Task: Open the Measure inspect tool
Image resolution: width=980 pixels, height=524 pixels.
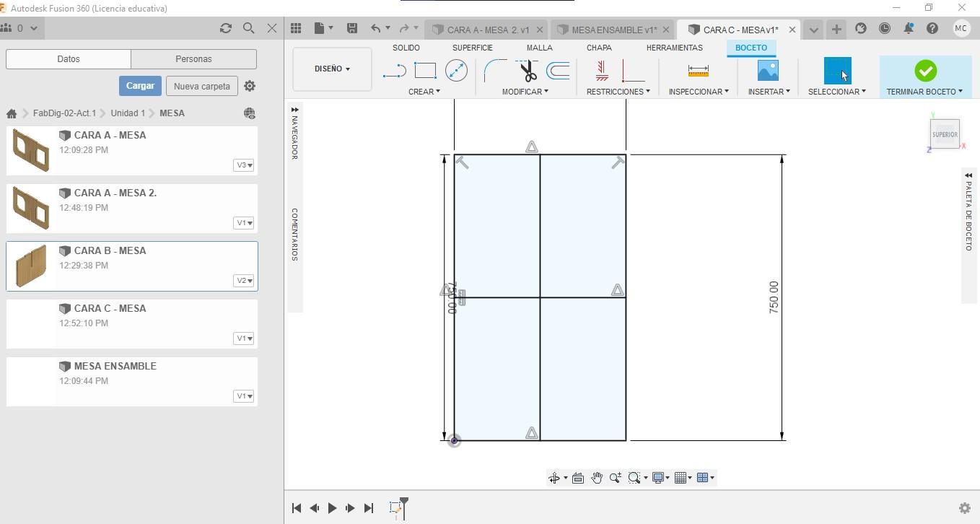Action: pyautogui.click(x=698, y=71)
